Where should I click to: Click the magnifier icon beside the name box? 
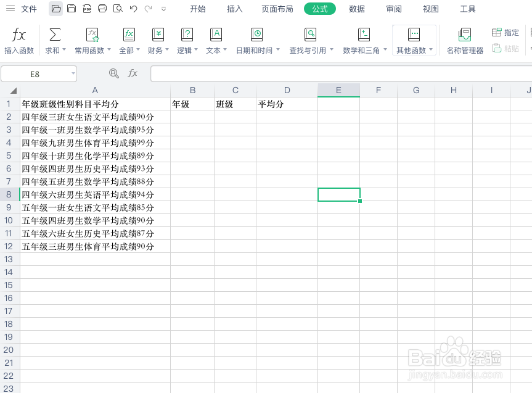[x=113, y=73]
